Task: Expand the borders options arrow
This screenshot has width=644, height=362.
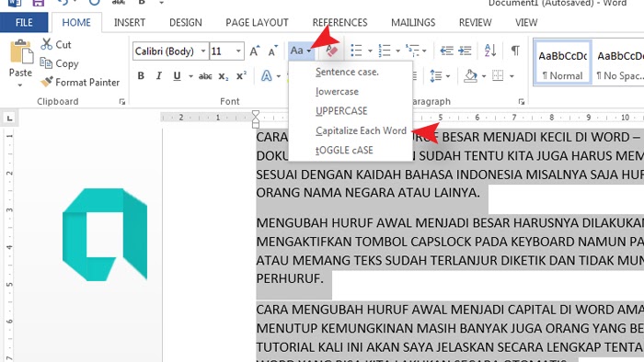Action: tap(512, 76)
